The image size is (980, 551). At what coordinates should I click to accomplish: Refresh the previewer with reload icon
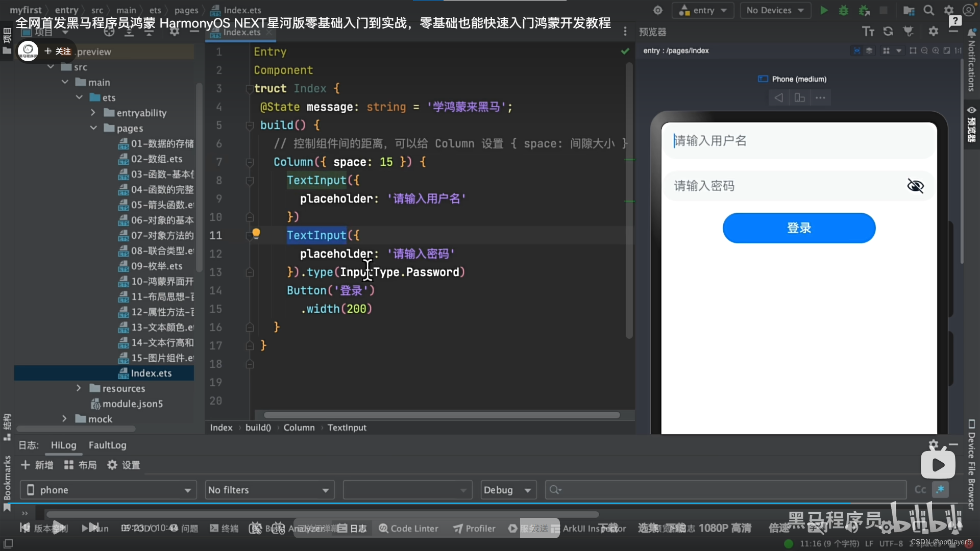[888, 32]
